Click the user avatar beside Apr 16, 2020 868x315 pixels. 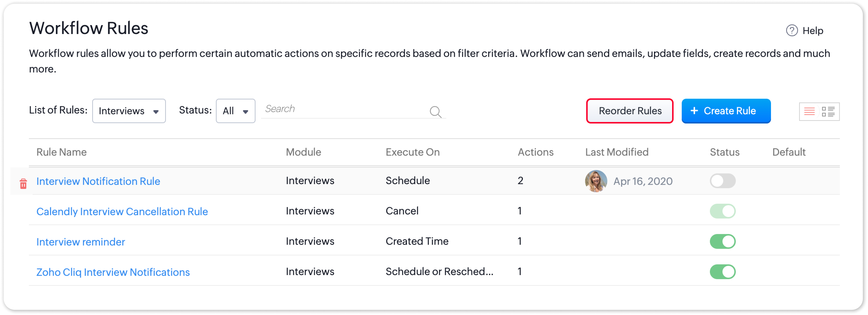tap(596, 181)
